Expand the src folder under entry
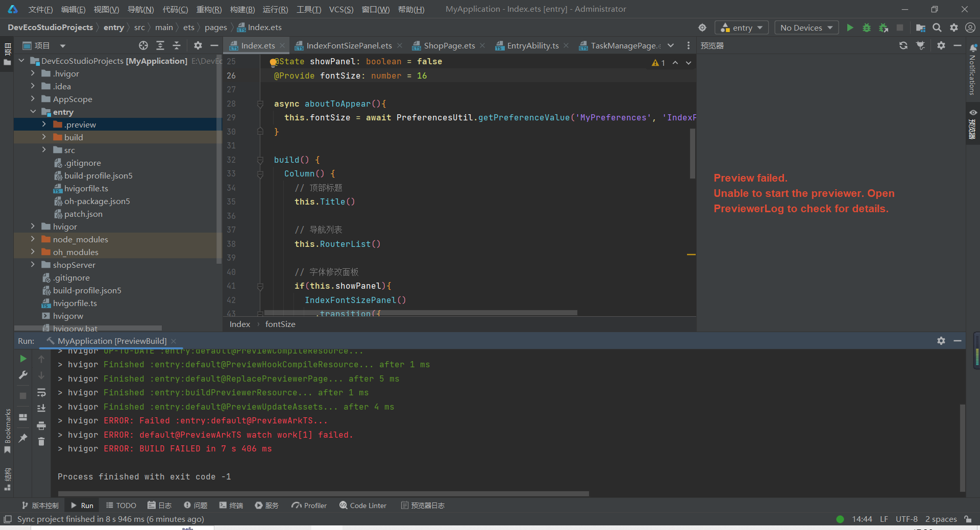This screenshot has width=980, height=530. tap(44, 150)
